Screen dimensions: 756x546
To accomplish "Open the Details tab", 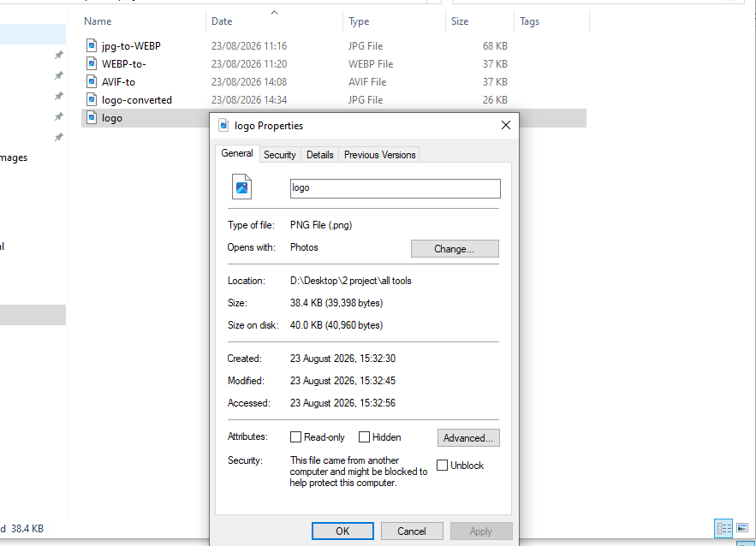I will coord(319,155).
